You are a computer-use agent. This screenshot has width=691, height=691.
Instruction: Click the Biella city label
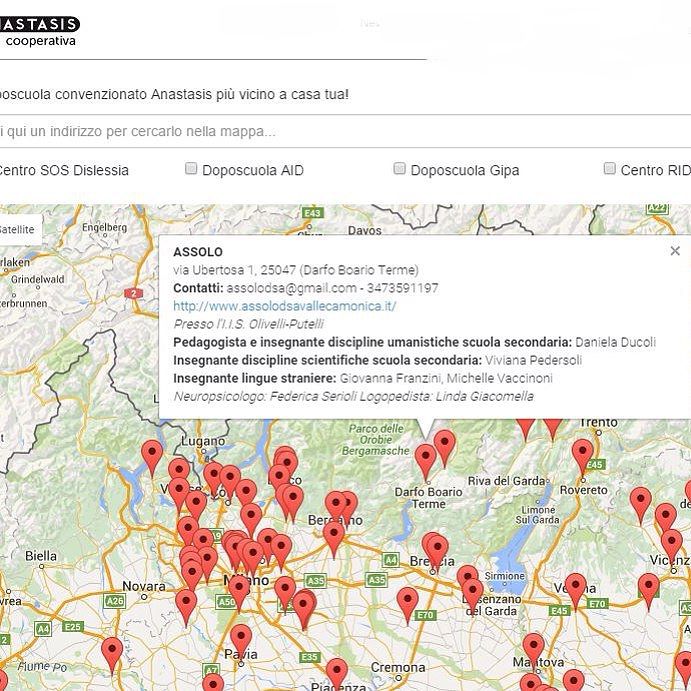click(41, 556)
